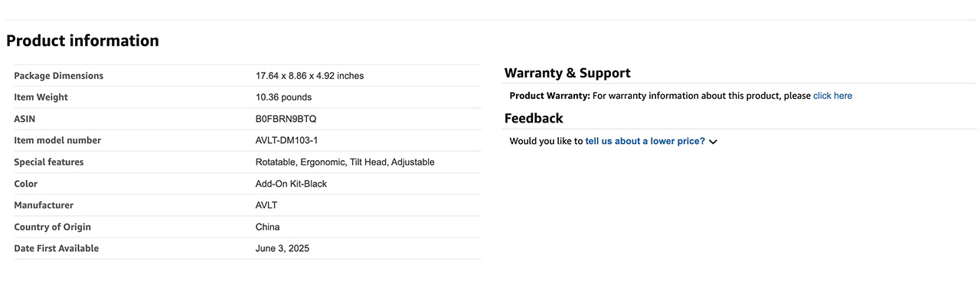The height and width of the screenshot is (281, 980).
Task: Select the June 3, 2025 date
Action: (x=283, y=248)
